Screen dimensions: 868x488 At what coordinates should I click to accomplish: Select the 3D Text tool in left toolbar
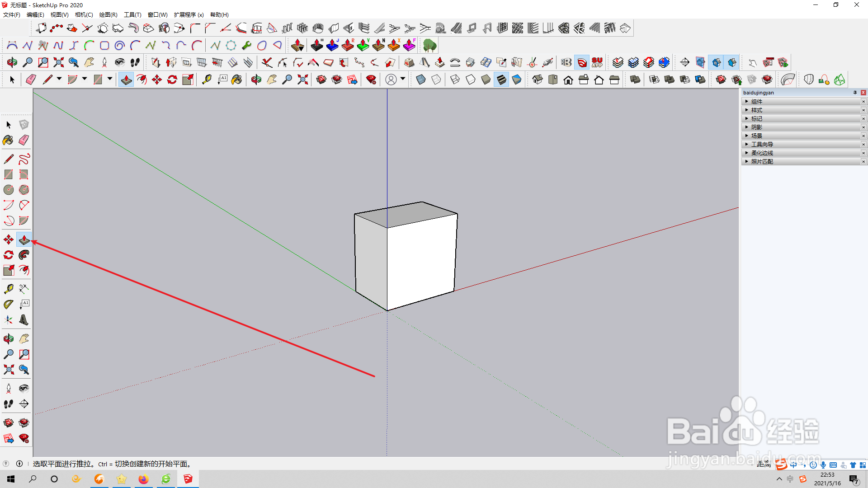(24, 320)
